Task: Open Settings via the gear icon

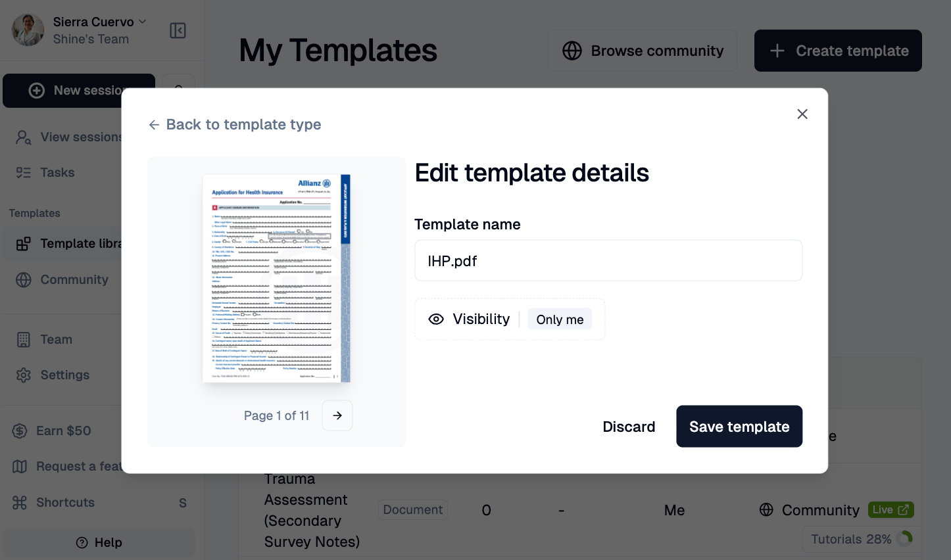Action: 23,375
